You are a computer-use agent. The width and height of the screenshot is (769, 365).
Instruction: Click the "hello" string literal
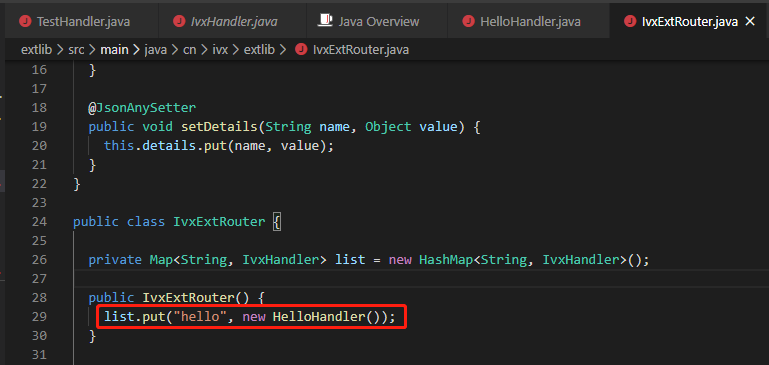pos(201,316)
